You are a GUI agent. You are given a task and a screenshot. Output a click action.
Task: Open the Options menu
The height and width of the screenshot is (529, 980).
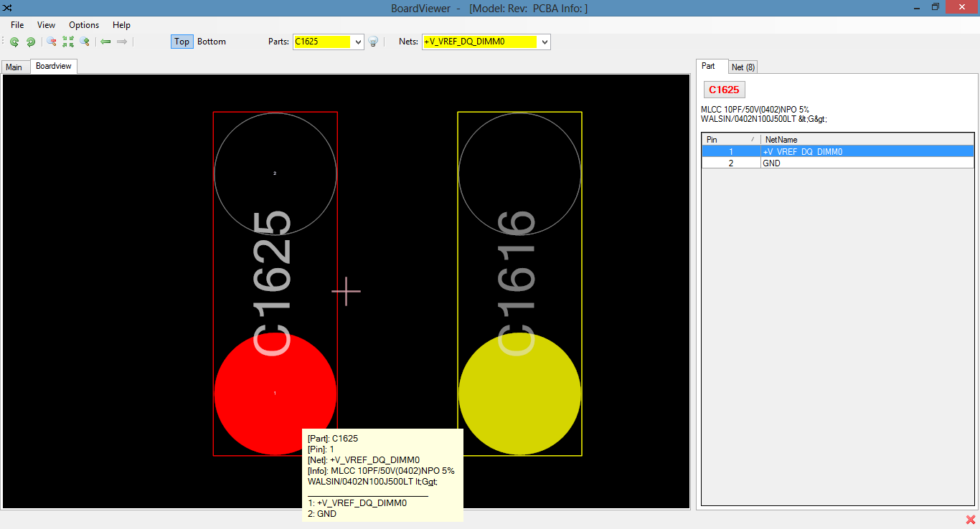pyautogui.click(x=84, y=25)
